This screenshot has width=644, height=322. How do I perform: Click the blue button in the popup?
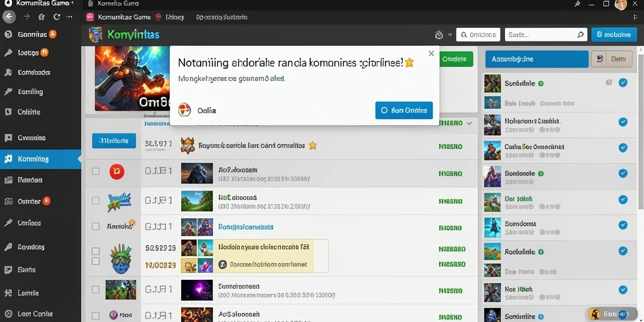(404, 111)
